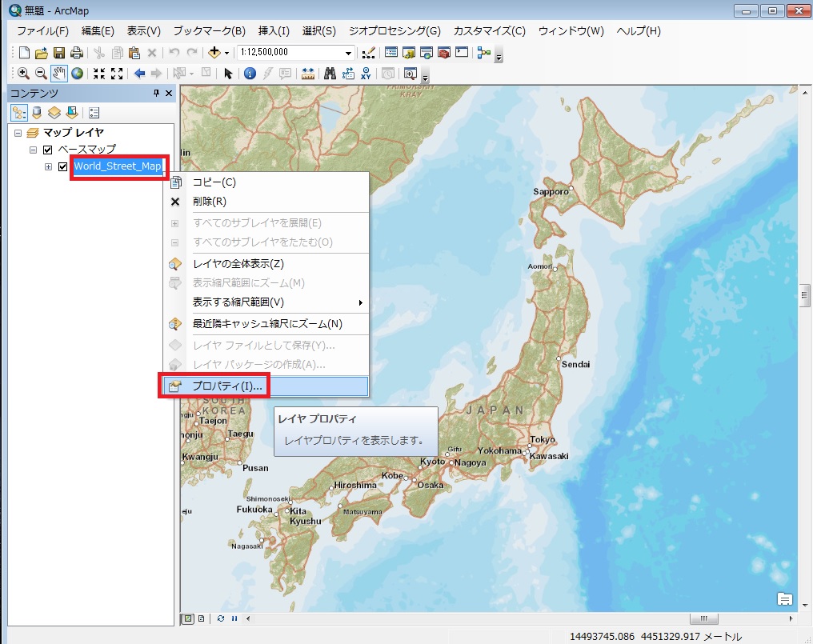
Task: Expand the World_Street_Map layer node
Action: pos(48,166)
